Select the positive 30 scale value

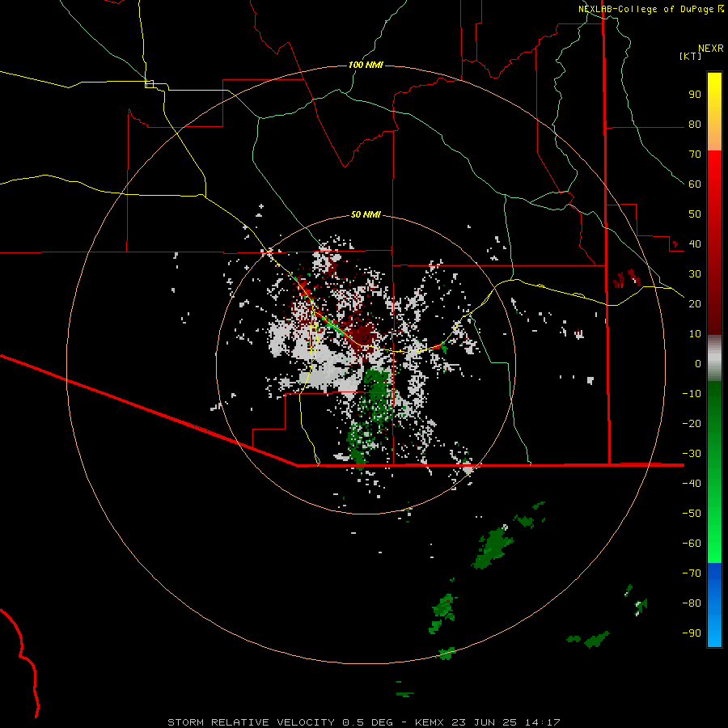pyautogui.click(x=695, y=274)
